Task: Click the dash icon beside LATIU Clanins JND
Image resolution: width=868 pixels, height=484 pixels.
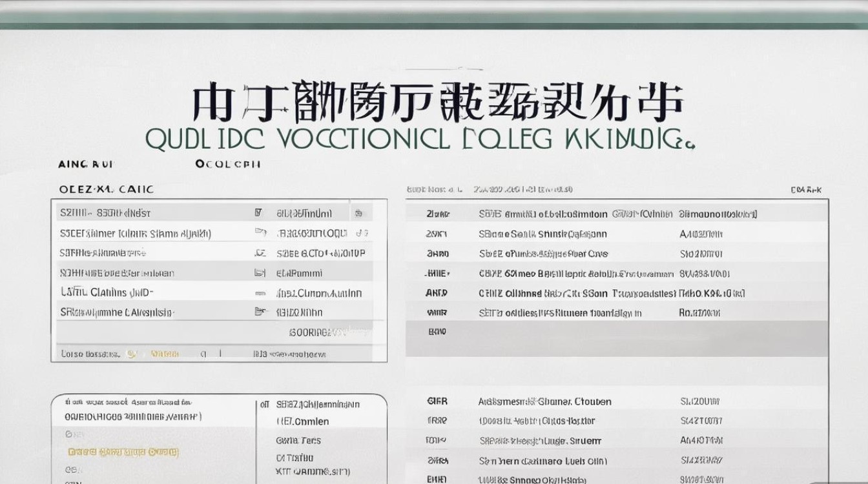Action: click(x=260, y=292)
